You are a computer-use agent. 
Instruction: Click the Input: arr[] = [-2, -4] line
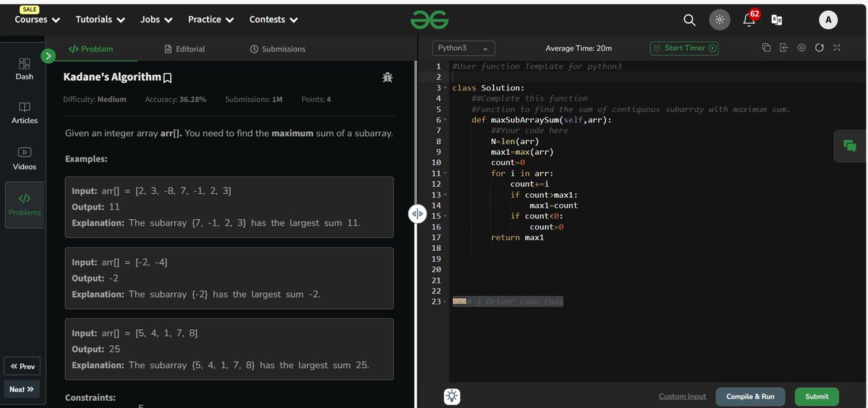pyautogui.click(x=119, y=262)
